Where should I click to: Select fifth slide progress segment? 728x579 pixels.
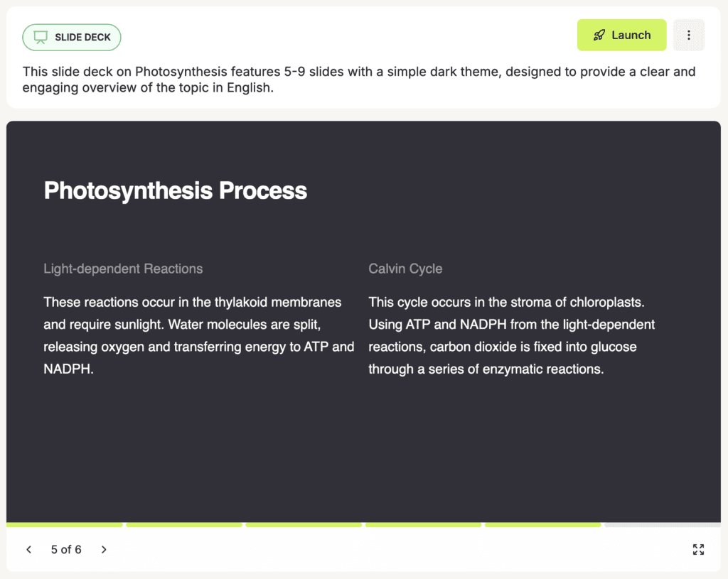(543, 525)
